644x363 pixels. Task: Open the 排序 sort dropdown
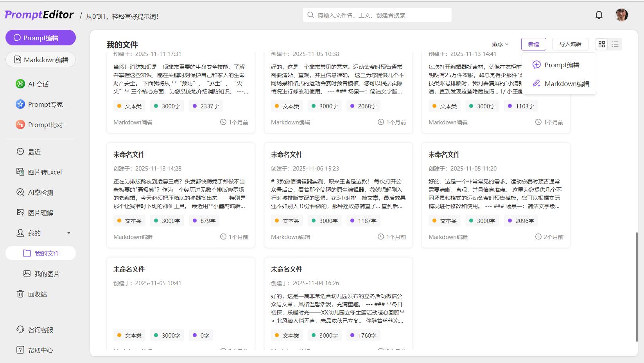500,44
